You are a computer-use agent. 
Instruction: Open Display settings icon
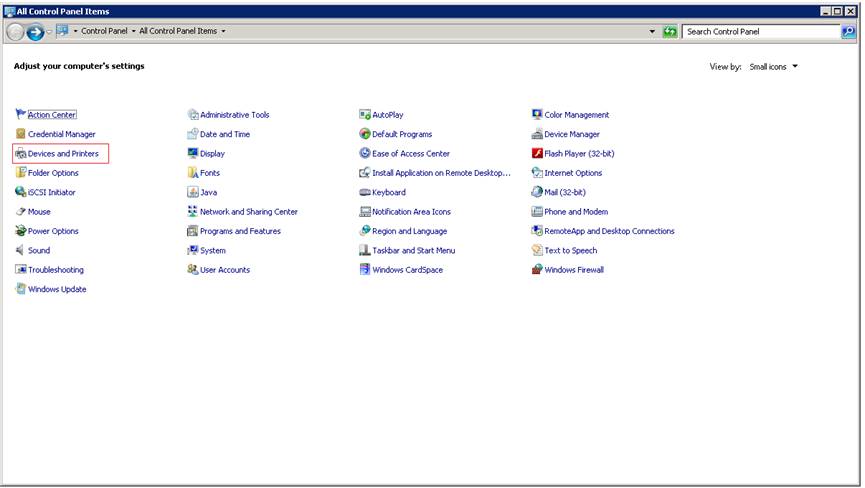point(193,153)
